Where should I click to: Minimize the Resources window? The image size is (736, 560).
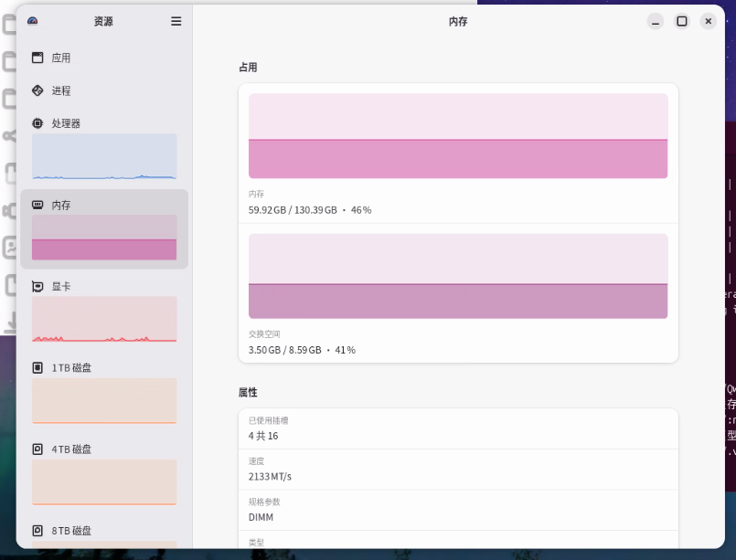656,22
